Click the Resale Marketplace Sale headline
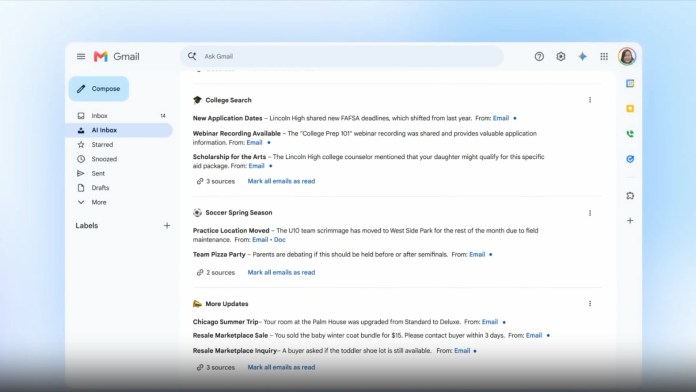The image size is (696, 392). (x=230, y=335)
